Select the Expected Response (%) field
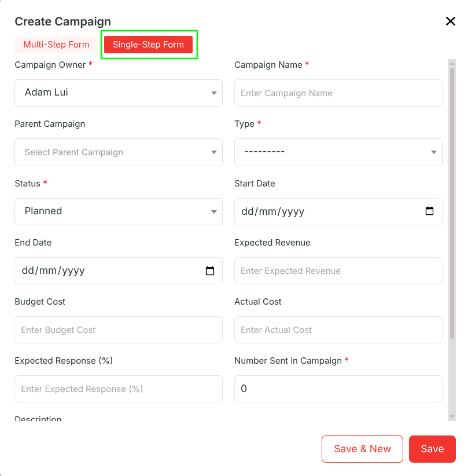Viewport: 468px width, 476px height. coord(119,389)
